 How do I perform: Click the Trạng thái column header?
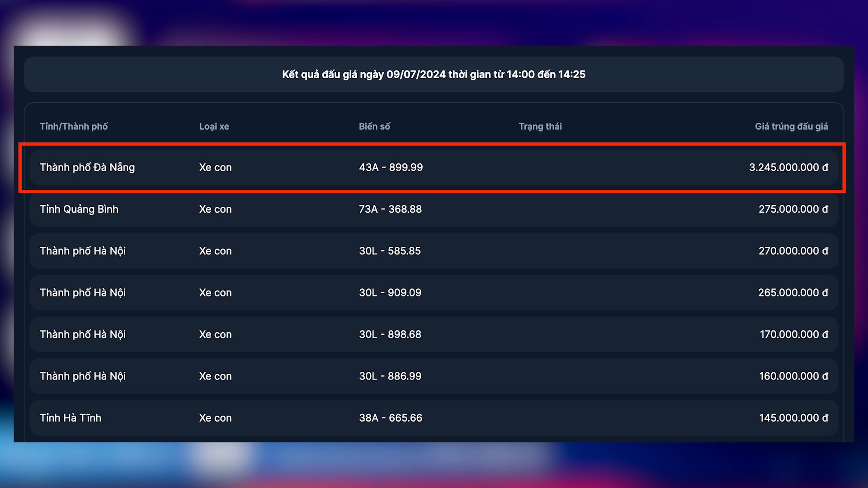540,127
